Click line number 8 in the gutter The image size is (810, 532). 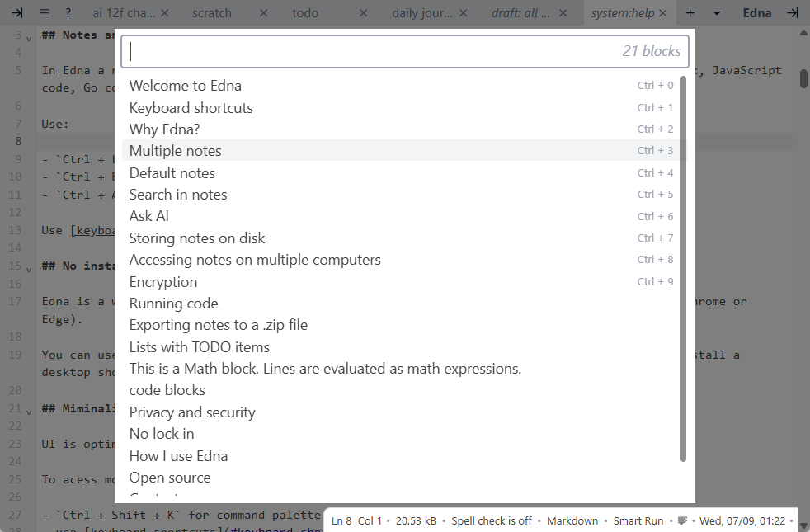point(19,141)
